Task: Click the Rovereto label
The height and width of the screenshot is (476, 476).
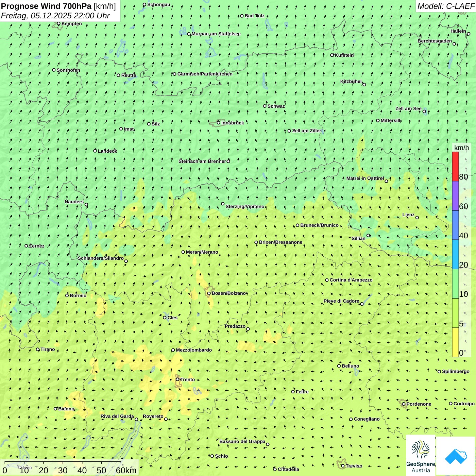Action: coord(153,416)
